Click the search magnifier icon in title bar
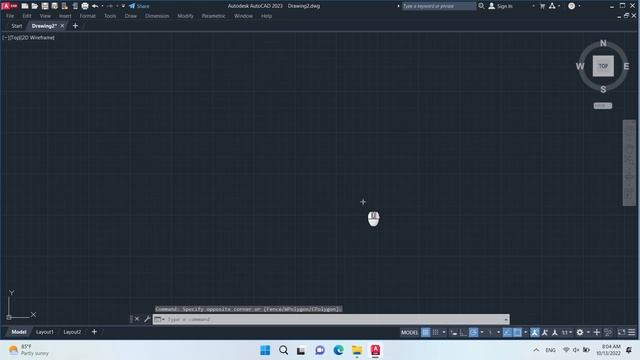Viewport: 640px width, 360px height. click(481, 6)
